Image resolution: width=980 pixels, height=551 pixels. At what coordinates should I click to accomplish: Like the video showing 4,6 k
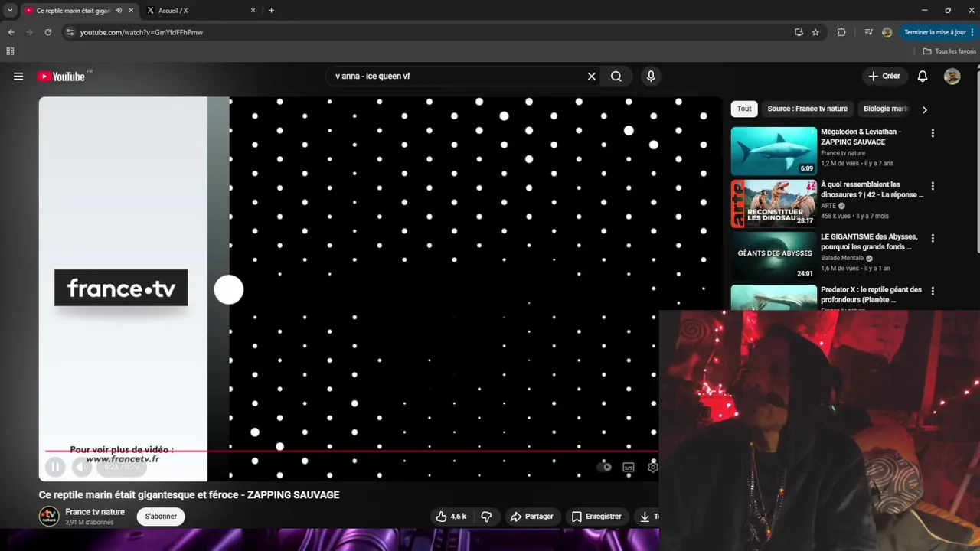(x=450, y=517)
